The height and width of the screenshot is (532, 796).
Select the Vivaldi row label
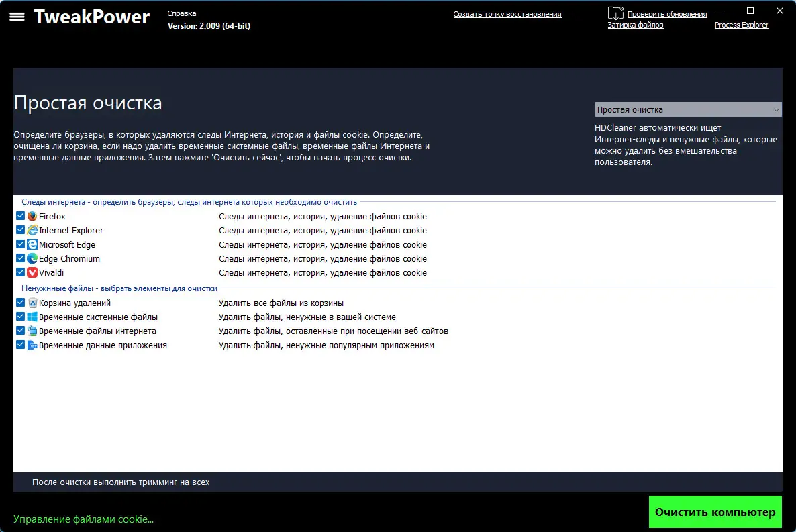pos(51,273)
